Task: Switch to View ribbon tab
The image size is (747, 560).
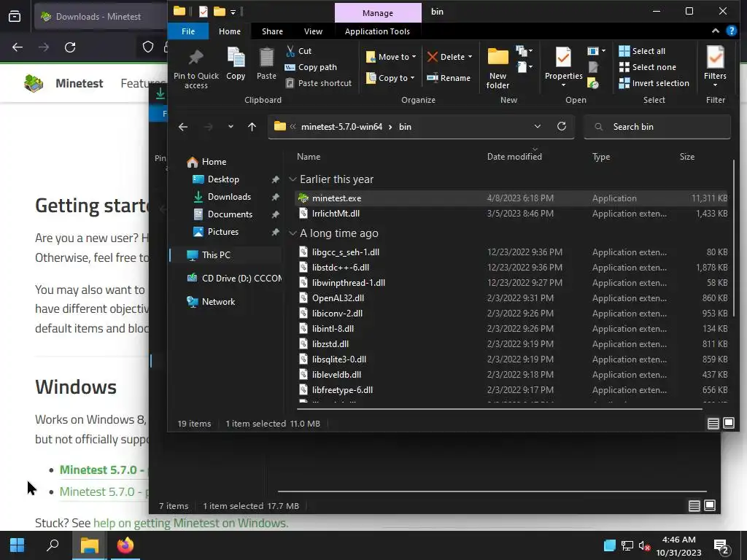Action: (x=313, y=31)
